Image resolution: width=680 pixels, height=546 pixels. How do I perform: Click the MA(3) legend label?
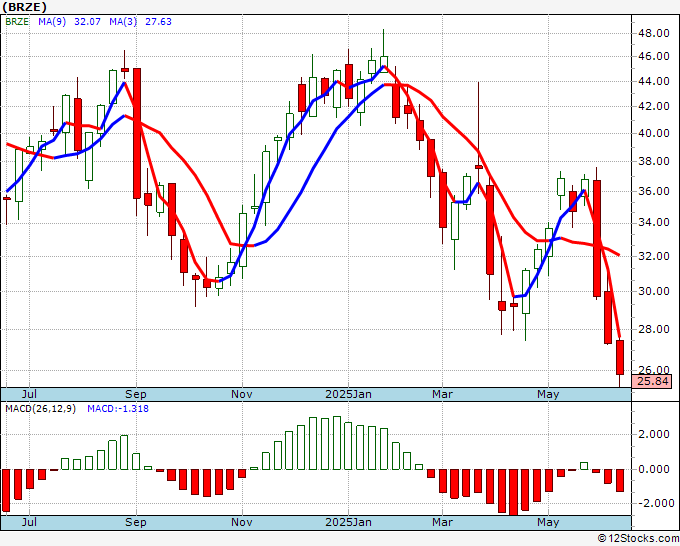pos(123,21)
